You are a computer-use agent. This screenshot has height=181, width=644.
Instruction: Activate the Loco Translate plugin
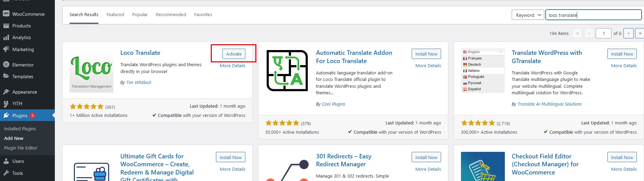(x=234, y=54)
